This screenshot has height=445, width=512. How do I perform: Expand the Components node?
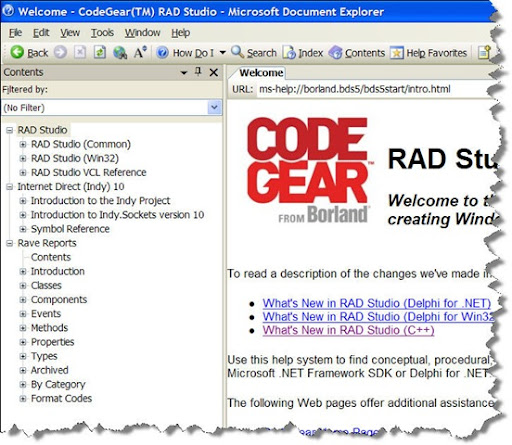[x=23, y=300]
